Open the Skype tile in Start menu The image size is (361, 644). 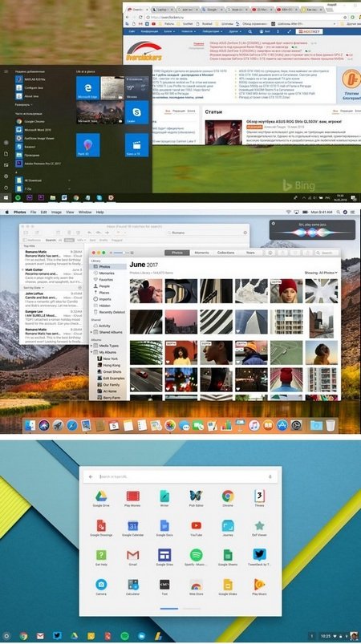coord(136,112)
